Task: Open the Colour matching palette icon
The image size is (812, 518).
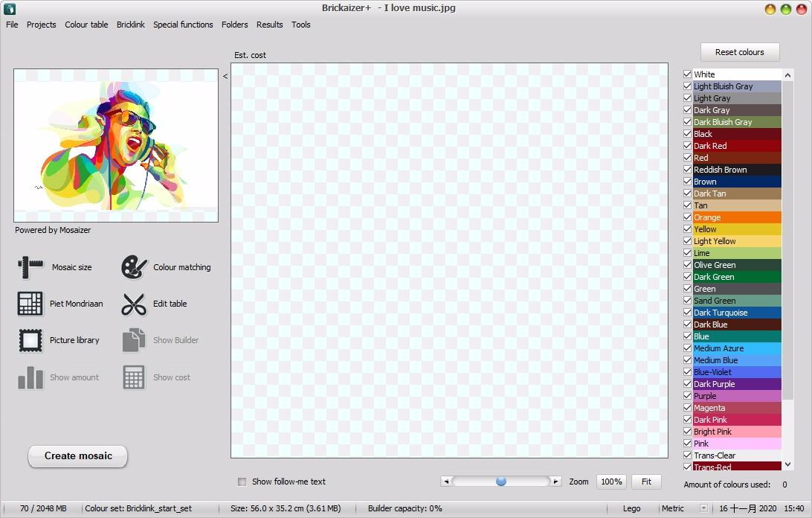Action: 134,267
